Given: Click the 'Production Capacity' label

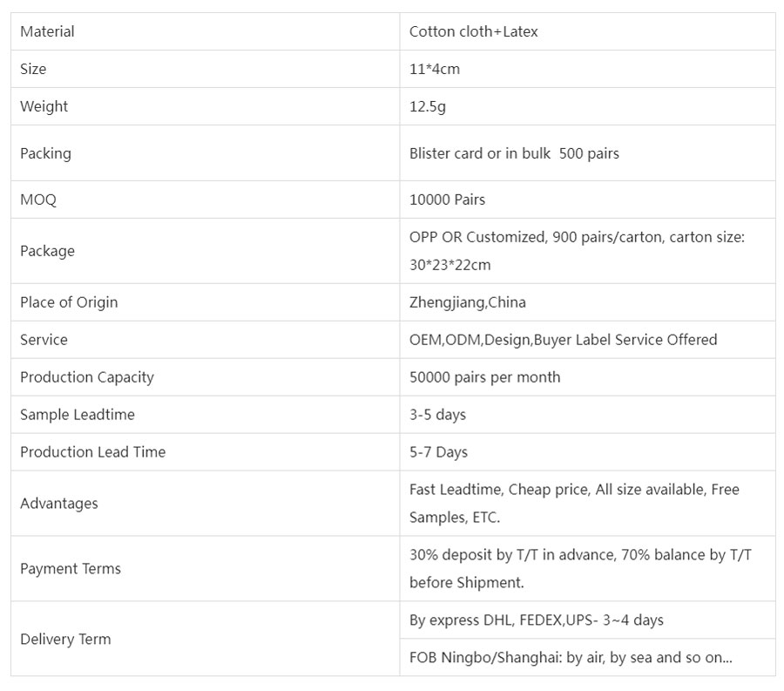Looking at the screenshot, I should [87, 377].
